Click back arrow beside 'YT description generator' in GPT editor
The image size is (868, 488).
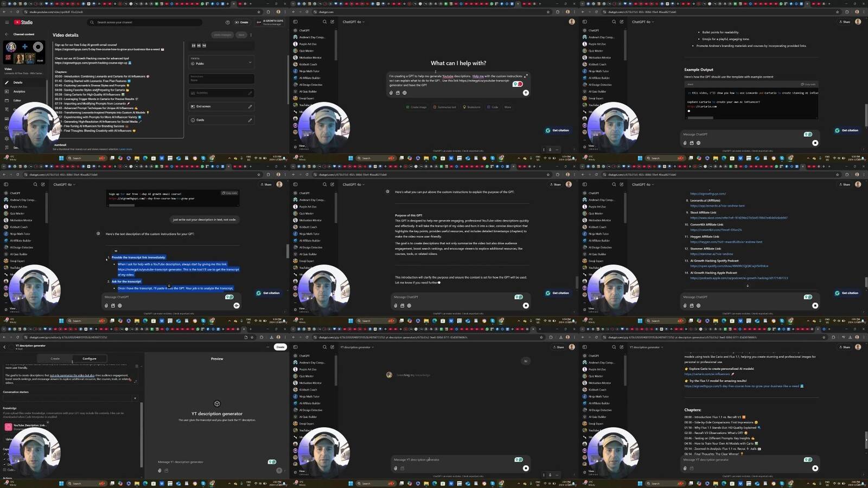(5, 347)
